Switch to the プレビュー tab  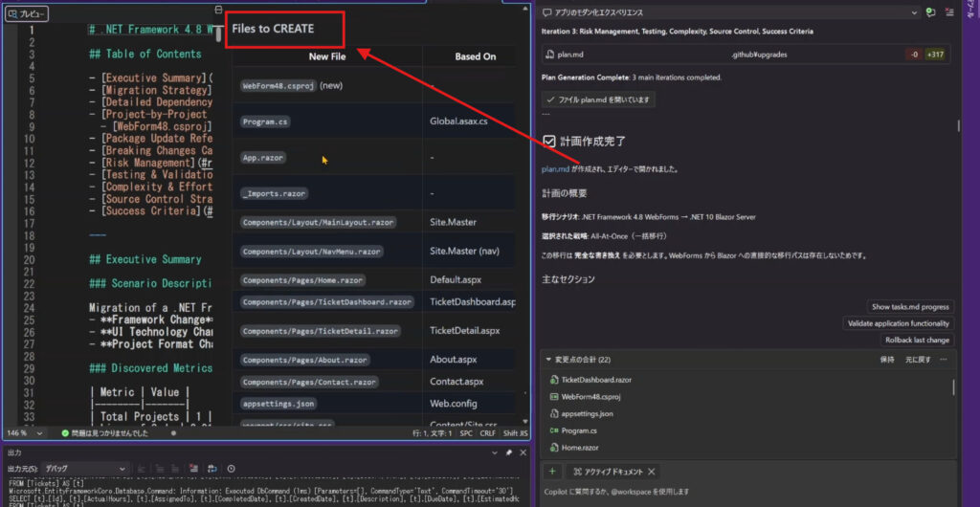click(26, 14)
